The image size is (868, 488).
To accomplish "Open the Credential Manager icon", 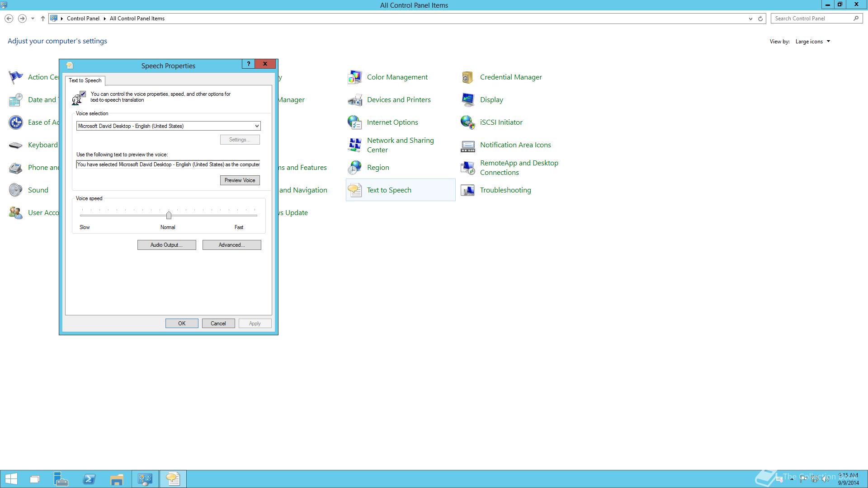I will click(x=468, y=77).
